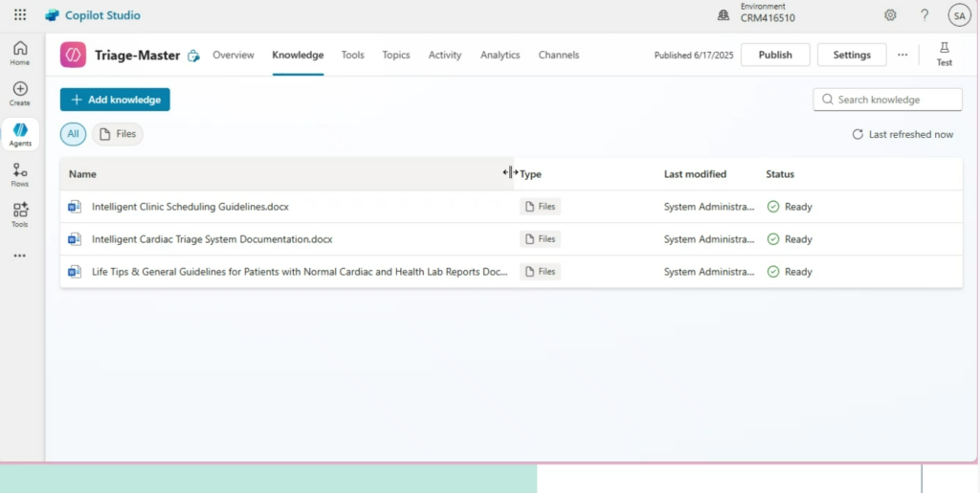The width and height of the screenshot is (980, 493).
Task: Click the Last refreshed now refresh icon
Action: [857, 134]
